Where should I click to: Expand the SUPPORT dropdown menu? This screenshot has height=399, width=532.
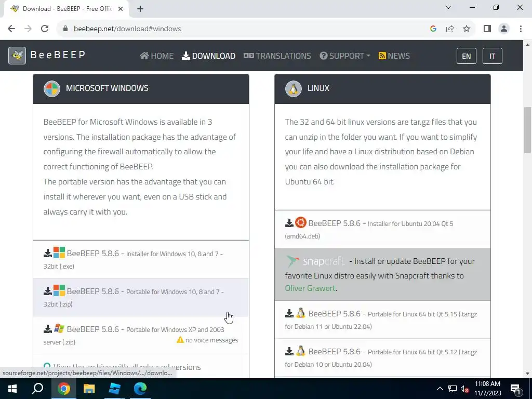pos(345,56)
